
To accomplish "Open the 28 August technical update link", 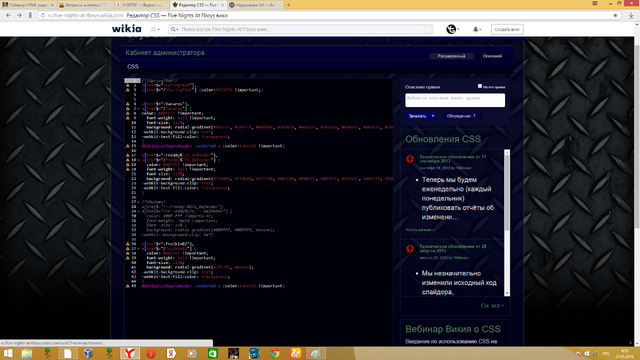I will click(453, 248).
